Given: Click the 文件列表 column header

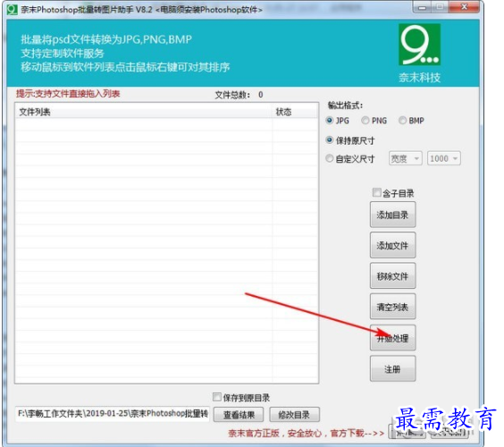Looking at the screenshot, I should (144, 112).
